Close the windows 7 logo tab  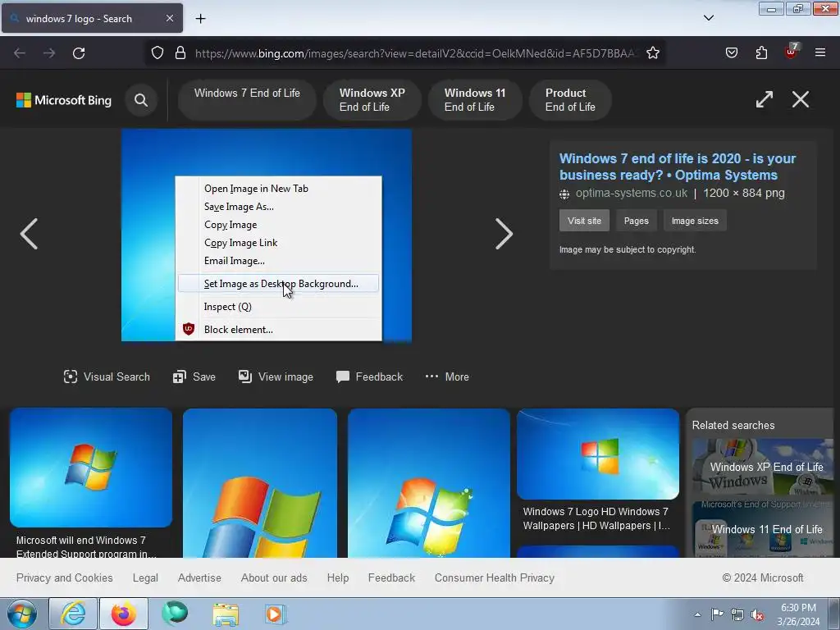[169, 18]
